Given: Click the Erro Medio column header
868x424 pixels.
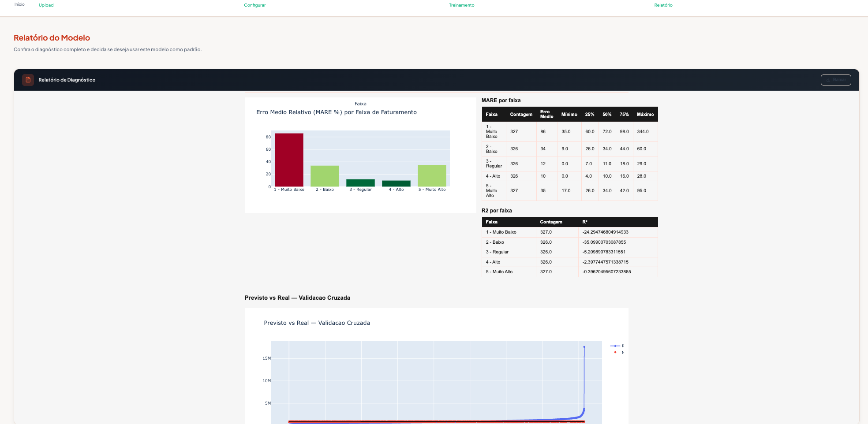Looking at the screenshot, I should point(546,114).
